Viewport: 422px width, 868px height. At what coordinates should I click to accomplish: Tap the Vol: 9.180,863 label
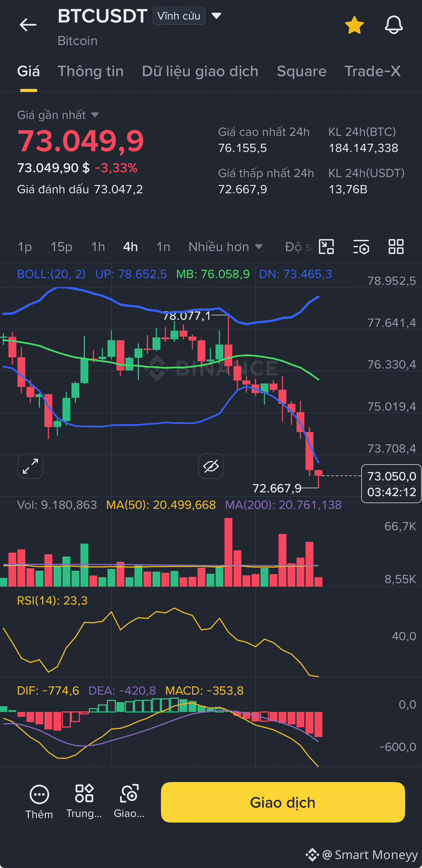[57, 505]
